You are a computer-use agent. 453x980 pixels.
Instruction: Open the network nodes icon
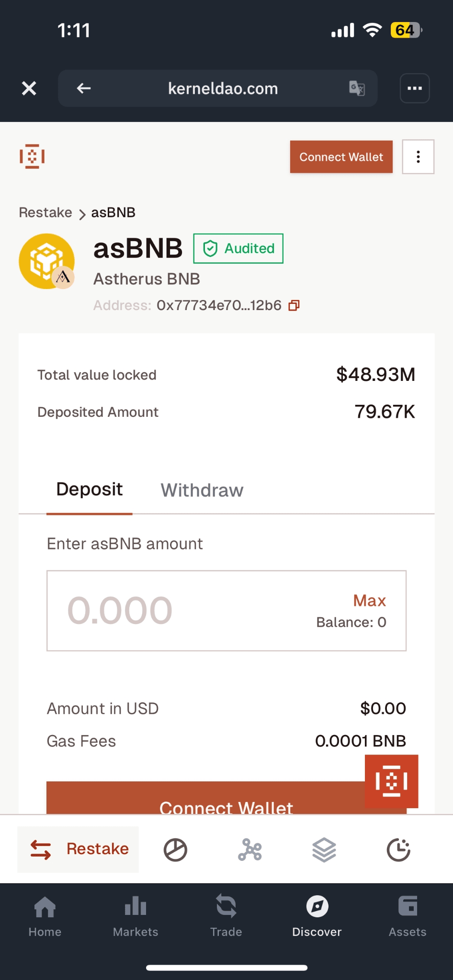(x=250, y=850)
